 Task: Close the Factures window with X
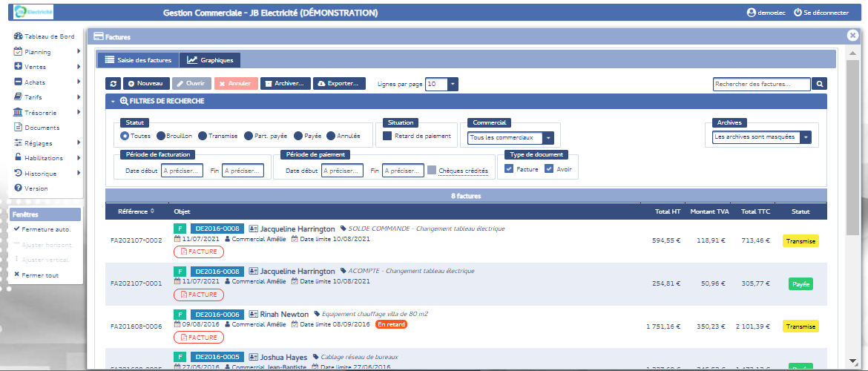[x=852, y=36]
